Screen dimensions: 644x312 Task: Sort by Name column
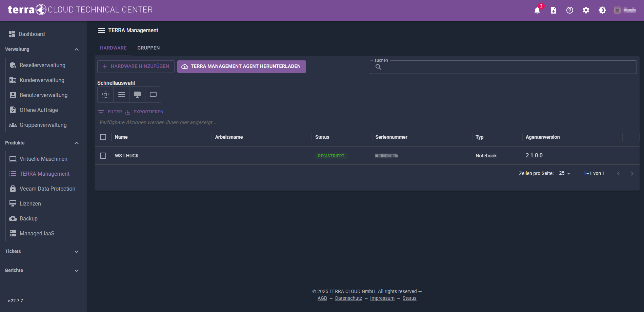(x=121, y=137)
